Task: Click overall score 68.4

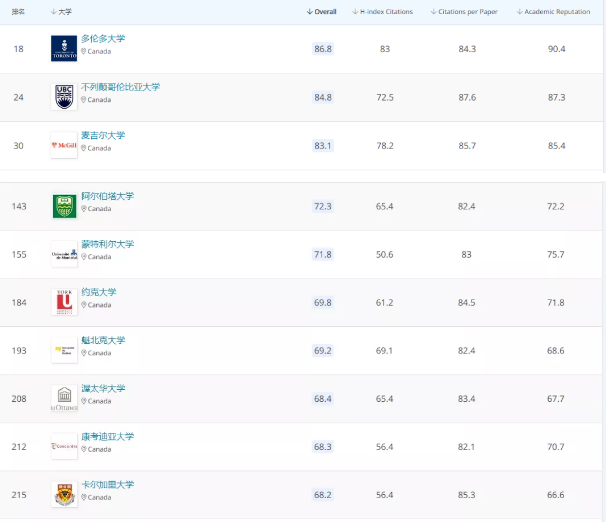Action: [x=323, y=398]
